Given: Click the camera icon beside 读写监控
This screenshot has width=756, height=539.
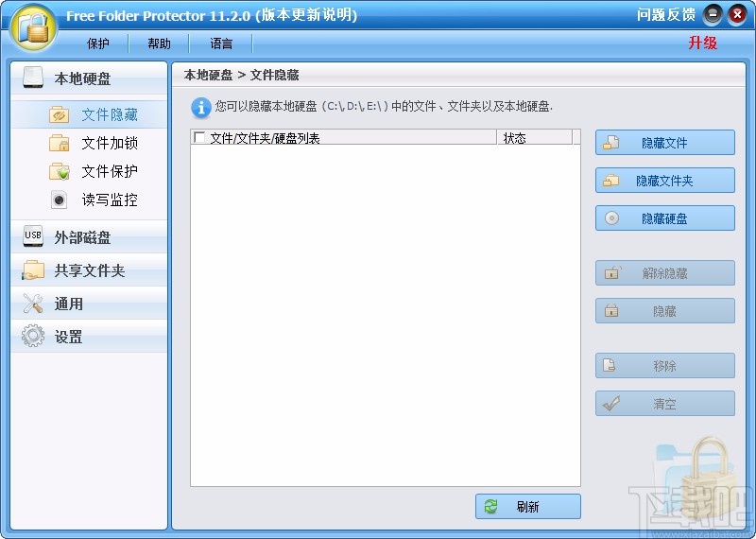Looking at the screenshot, I should [59, 200].
